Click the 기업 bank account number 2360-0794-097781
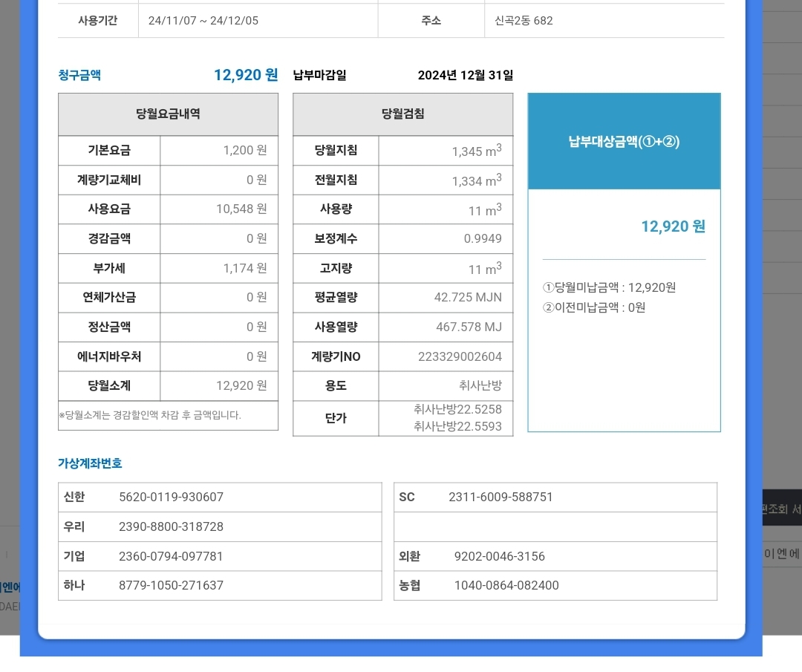Viewport: 802px width, 672px height. click(171, 557)
